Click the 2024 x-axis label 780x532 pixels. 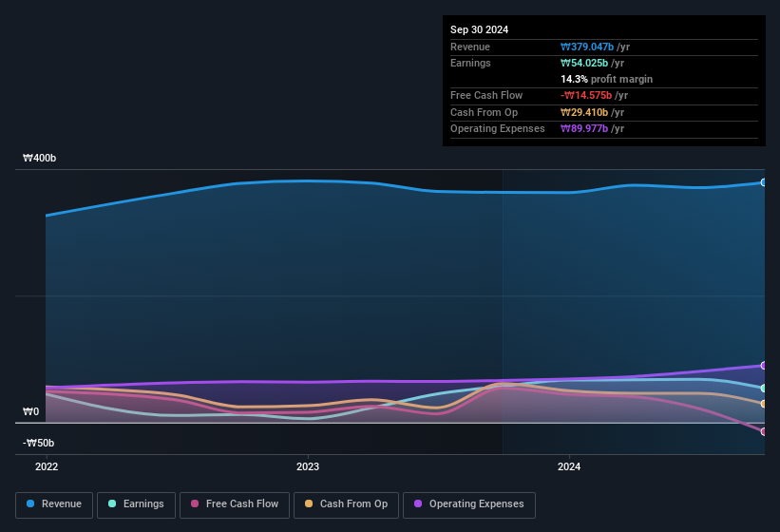click(x=568, y=466)
